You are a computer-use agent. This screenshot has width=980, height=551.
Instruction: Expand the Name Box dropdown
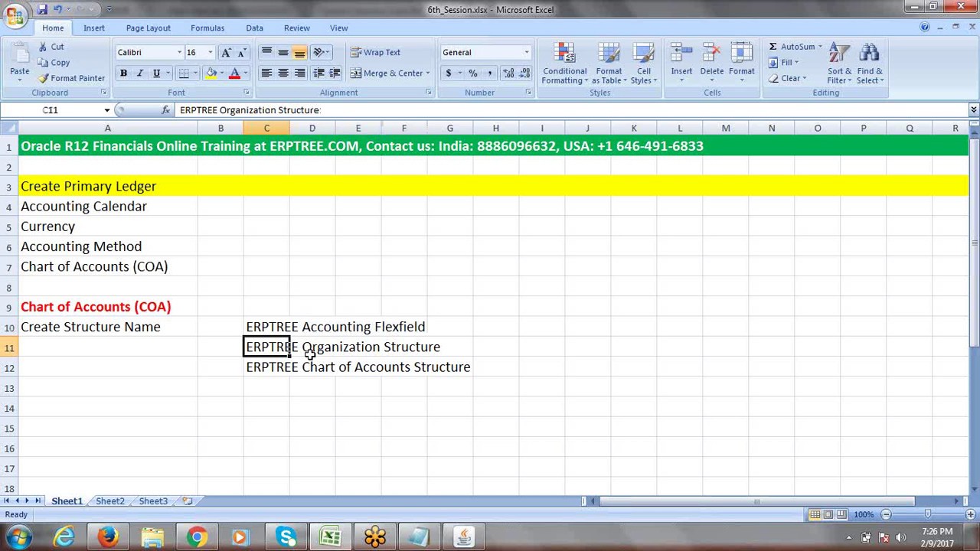click(x=107, y=110)
